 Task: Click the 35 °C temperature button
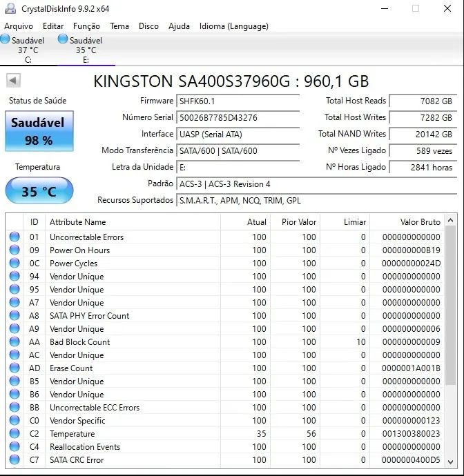39,190
